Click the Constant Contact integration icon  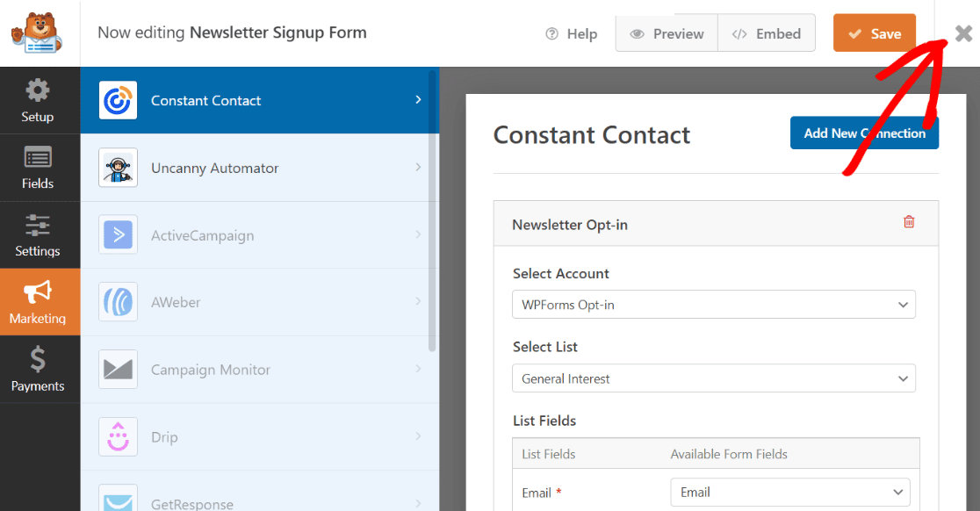coord(117,99)
